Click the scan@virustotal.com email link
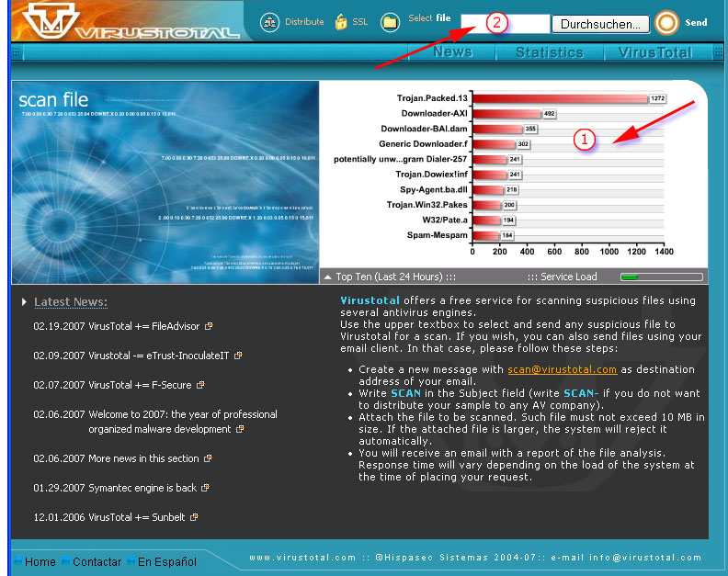The height and width of the screenshot is (576, 728). click(562, 369)
